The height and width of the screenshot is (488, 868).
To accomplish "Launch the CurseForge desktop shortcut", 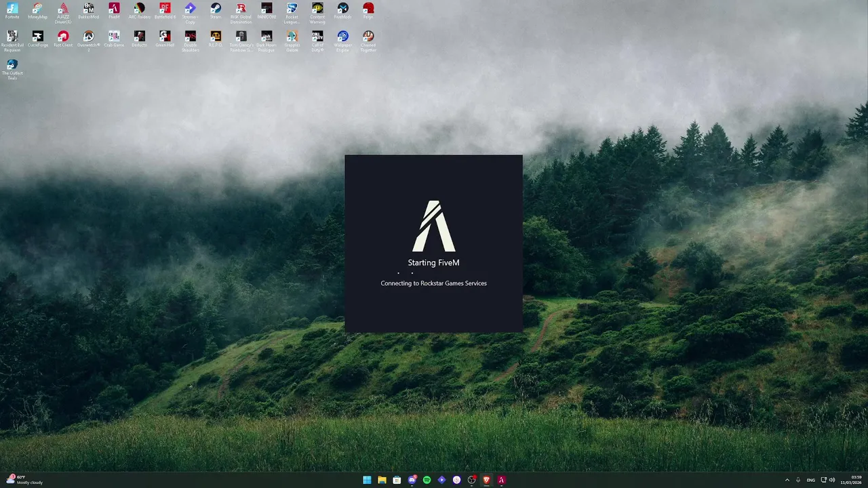I will pyautogui.click(x=37, y=39).
